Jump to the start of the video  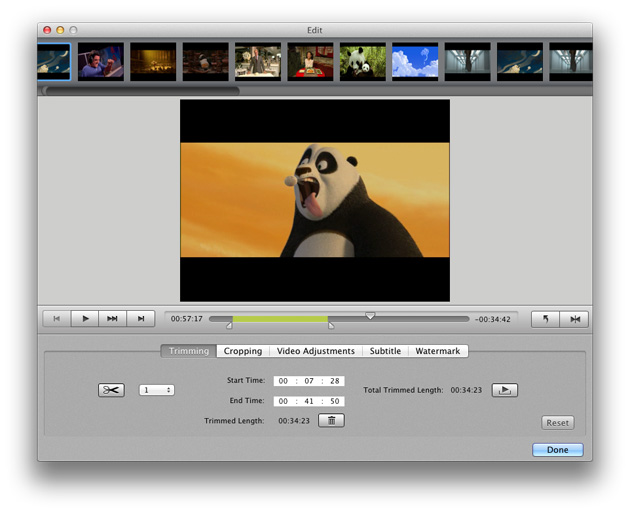coord(57,319)
